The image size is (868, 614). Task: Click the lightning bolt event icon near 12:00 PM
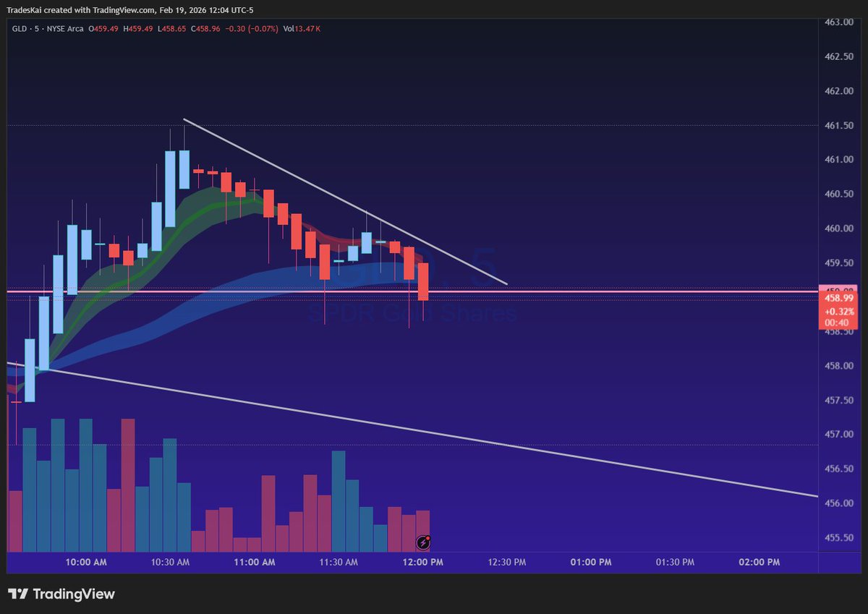[x=423, y=542]
